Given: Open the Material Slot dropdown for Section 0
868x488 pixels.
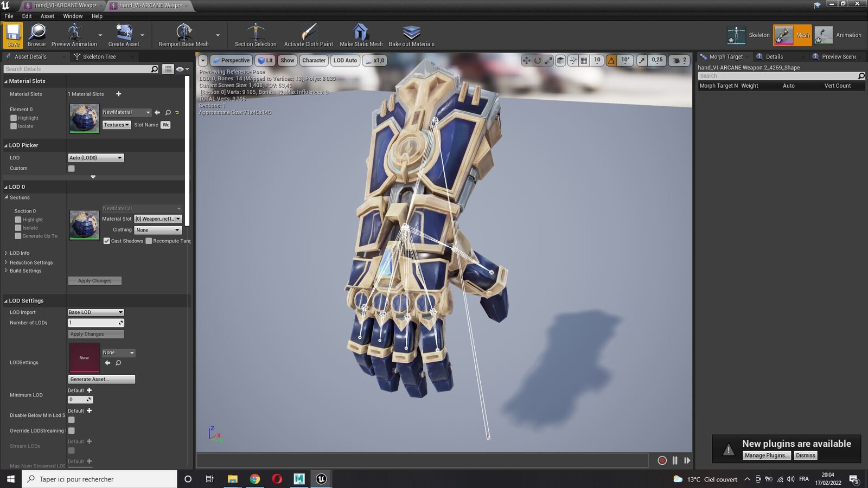Looking at the screenshot, I should [x=158, y=219].
